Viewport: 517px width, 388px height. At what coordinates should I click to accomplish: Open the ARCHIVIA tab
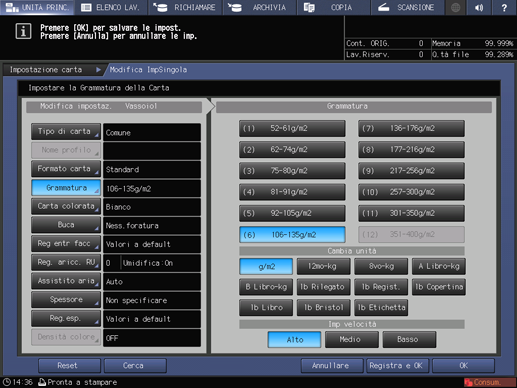click(259, 7)
